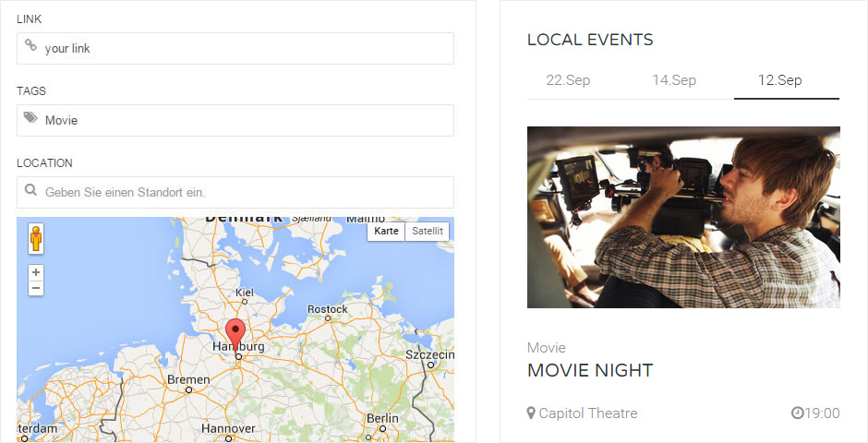868x443 pixels.
Task: Click the Movie category label above title
Action: pos(547,348)
